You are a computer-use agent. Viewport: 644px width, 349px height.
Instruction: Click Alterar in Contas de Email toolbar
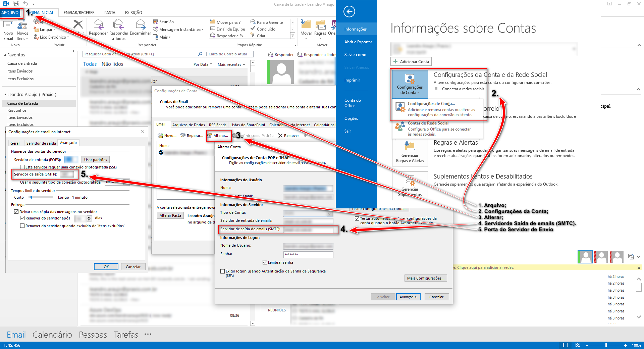click(218, 136)
